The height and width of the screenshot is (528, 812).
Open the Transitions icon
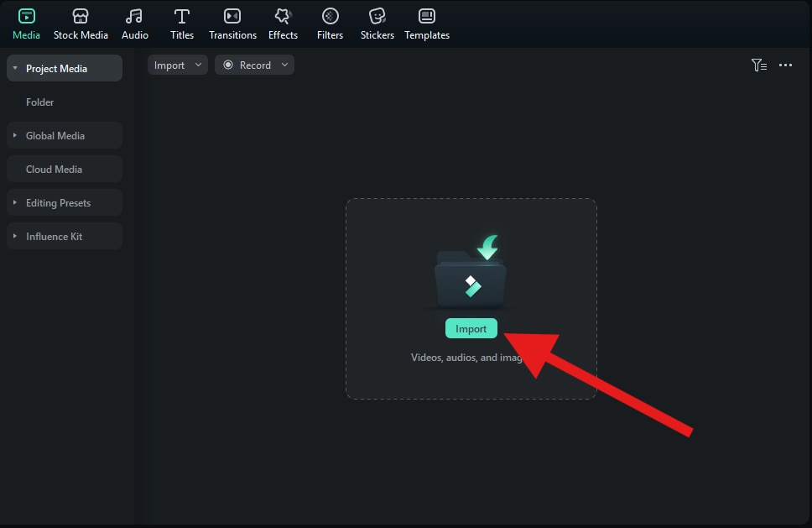[x=232, y=15]
